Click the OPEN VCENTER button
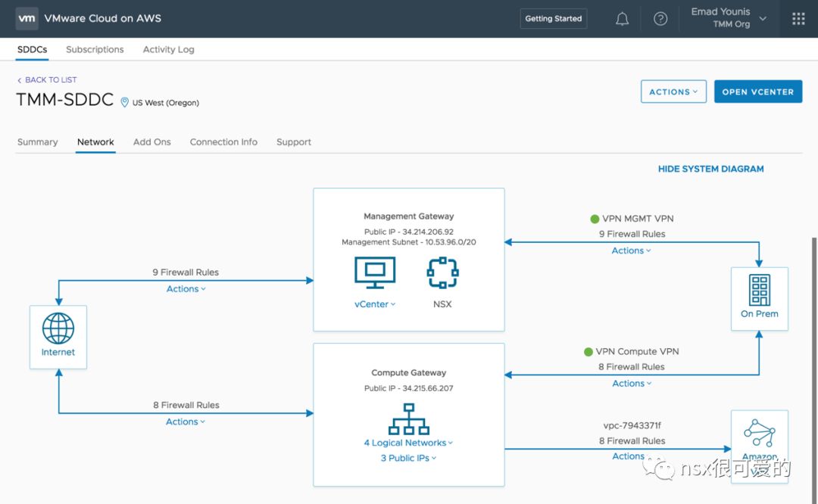 pyautogui.click(x=758, y=92)
